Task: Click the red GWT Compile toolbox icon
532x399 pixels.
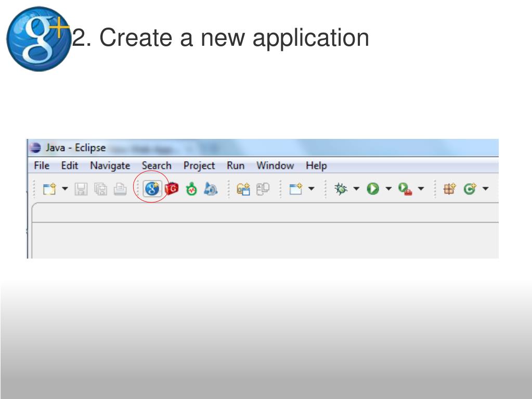Action: [172, 189]
